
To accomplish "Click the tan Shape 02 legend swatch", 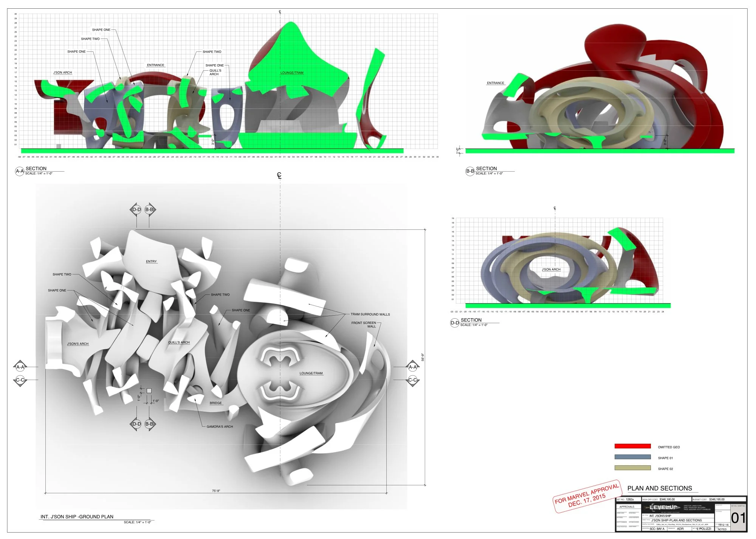I will click(632, 468).
